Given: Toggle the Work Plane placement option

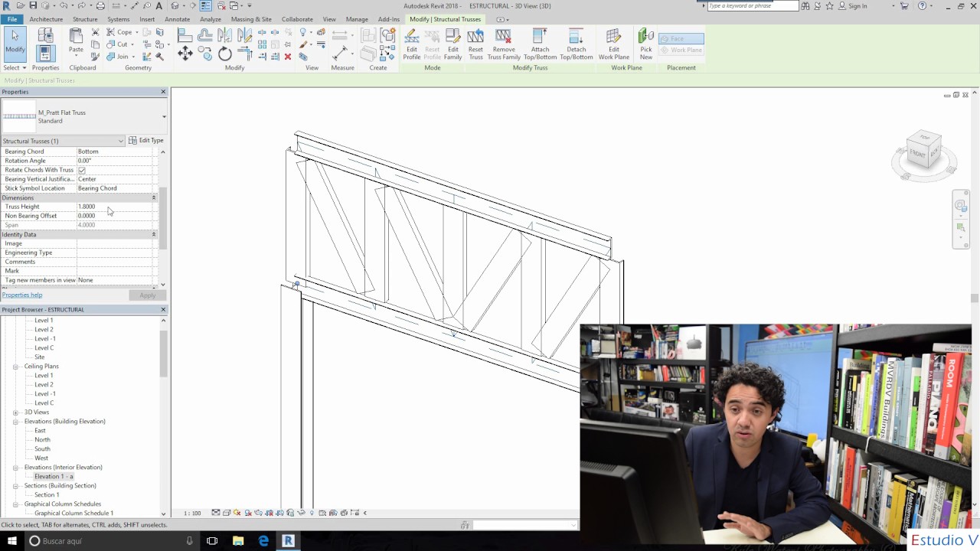Looking at the screenshot, I should (x=681, y=50).
